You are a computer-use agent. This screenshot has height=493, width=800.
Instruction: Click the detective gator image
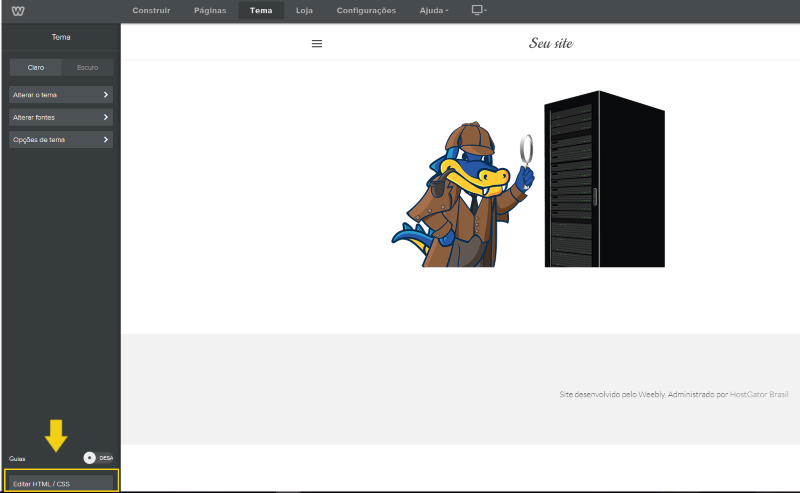pyautogui.click(x=463, y=194)
